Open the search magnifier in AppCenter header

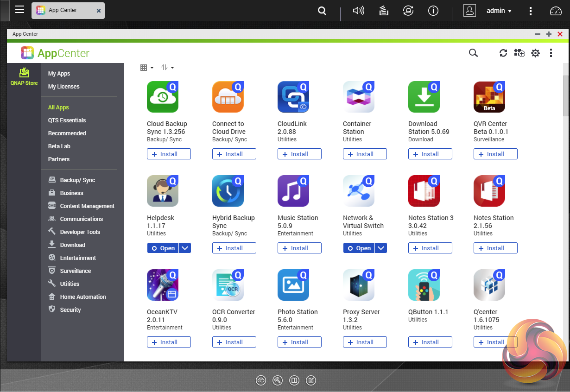coord(473,53)
